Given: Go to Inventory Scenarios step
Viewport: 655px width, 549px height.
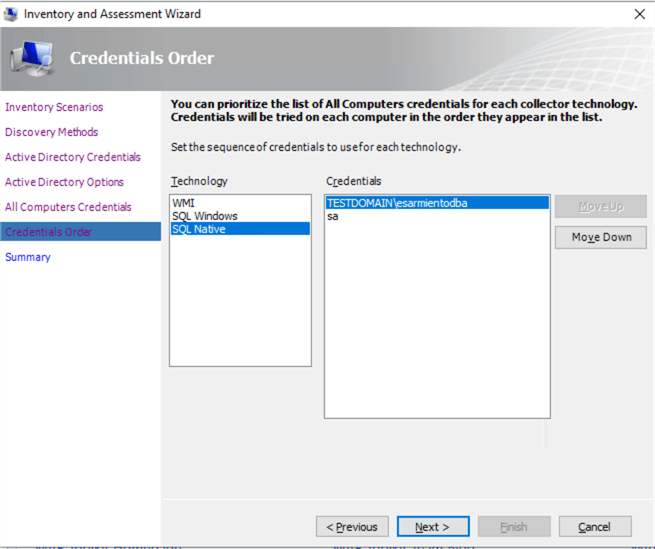Looking at the screenshot, I should (x=54, y=107).
